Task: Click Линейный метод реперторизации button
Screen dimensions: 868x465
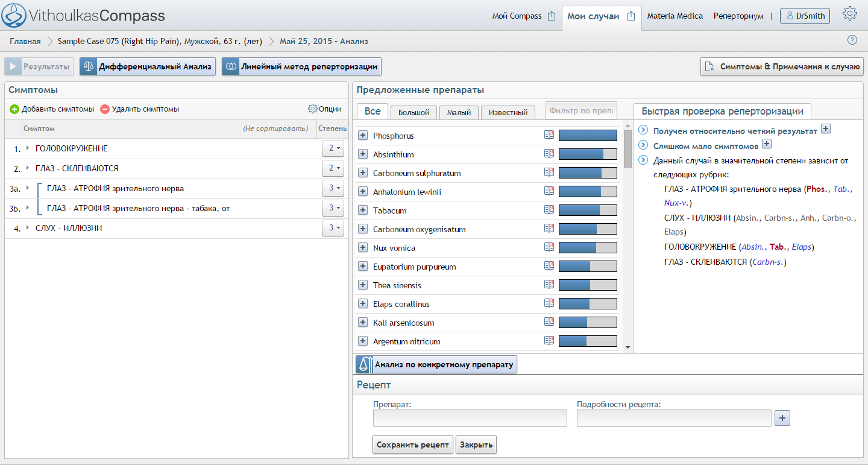Action: tap(301, 66)
